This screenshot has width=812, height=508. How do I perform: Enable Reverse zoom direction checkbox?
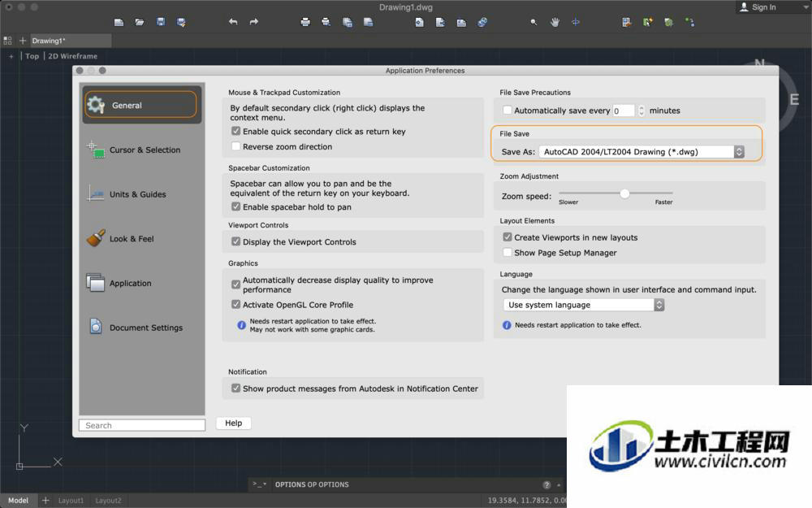tap(236, 146)
